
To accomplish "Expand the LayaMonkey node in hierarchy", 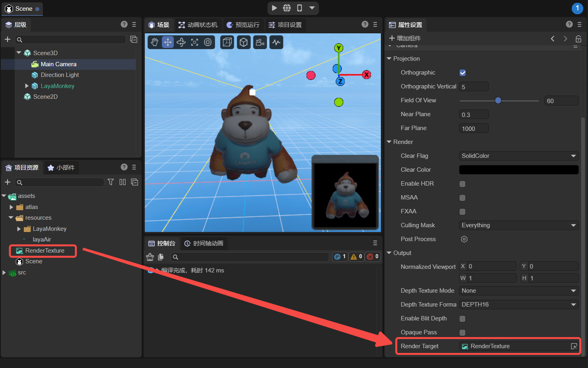I will 27,86.
